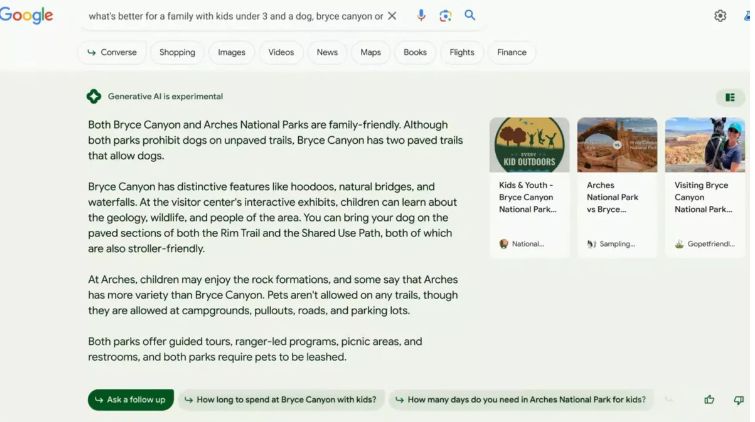
Task: Click paragraph starting 'Both Bryce Canyon and Arches'
Action: pos(275,140)
